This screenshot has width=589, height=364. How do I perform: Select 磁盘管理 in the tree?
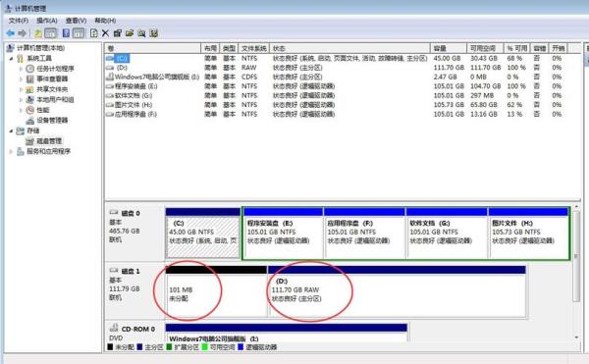(x=49, y=141)
